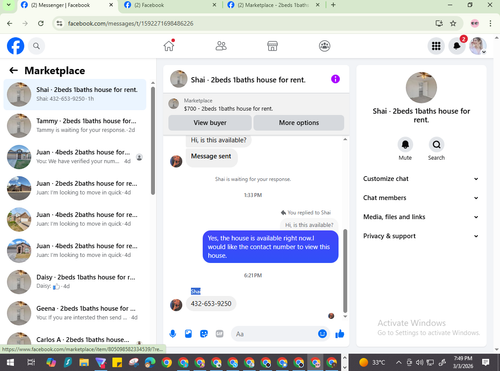Open the taskbar clock showing 7:49 PM

(463, 362)
